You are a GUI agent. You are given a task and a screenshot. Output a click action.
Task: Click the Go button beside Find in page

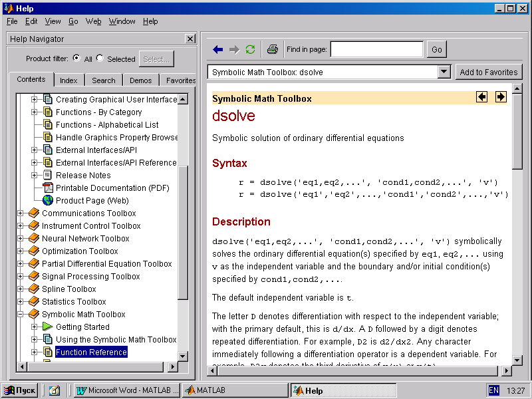tap(437, 49)
